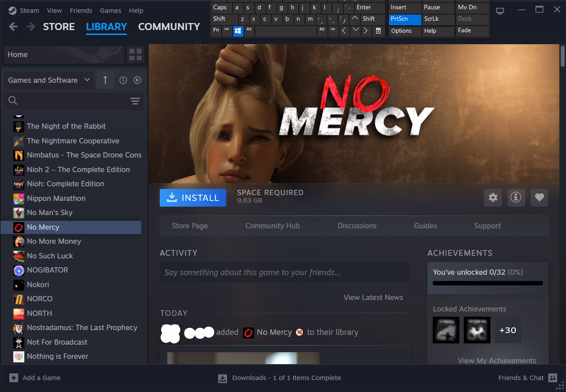Click the NORCO game icon
Image resolution: width=566 pixels, height=392 pixels.
pos(19,299)
